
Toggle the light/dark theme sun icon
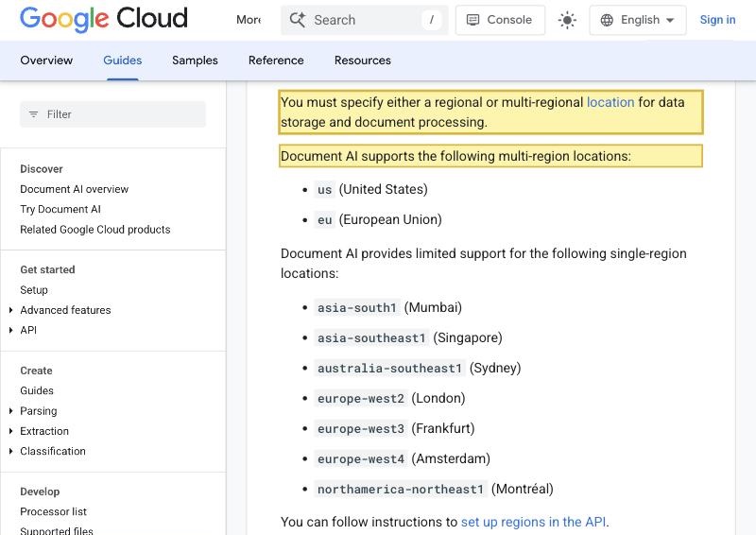[x=567, y=20]
